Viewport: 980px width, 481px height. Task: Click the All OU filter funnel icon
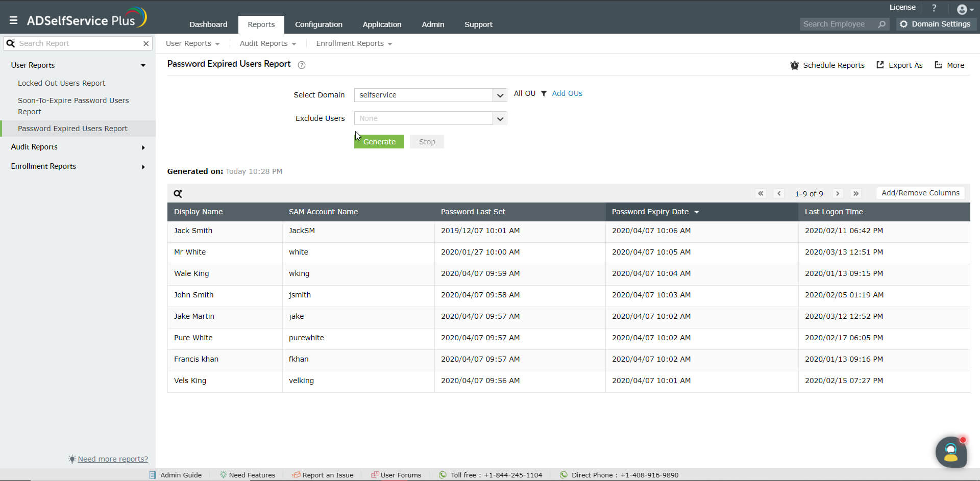[544, 93]
